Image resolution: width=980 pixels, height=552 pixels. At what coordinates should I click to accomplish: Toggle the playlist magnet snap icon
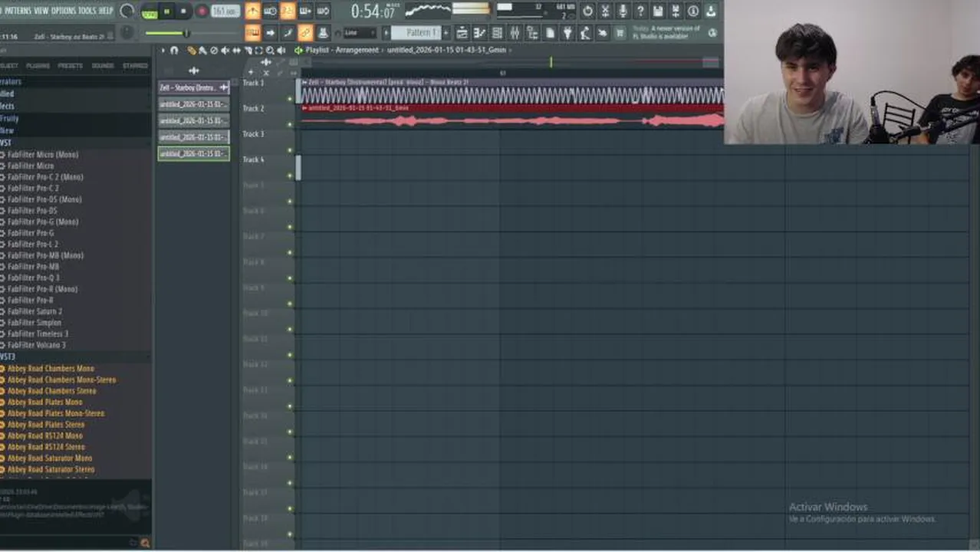click(174, 51)
